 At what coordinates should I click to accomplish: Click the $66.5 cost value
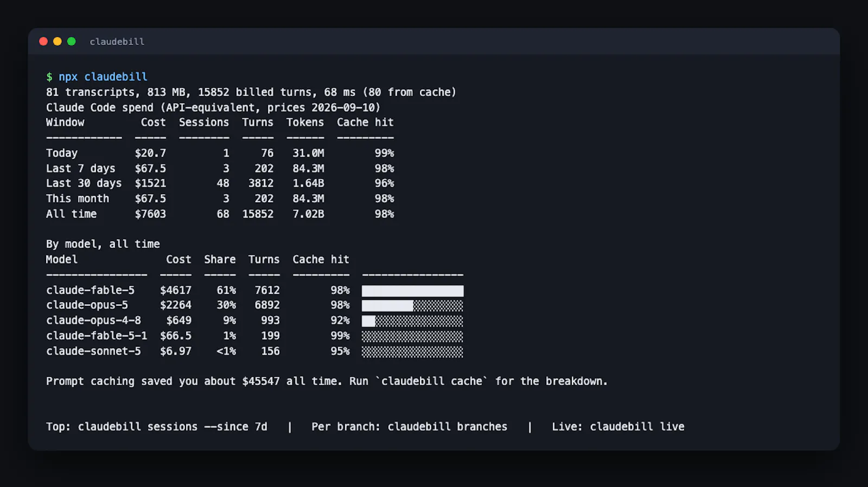pyautogui.click(x=176, y=336)
